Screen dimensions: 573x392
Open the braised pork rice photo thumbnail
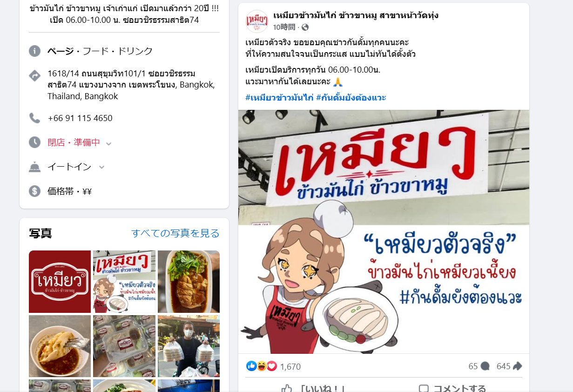[x=189, y=282]
